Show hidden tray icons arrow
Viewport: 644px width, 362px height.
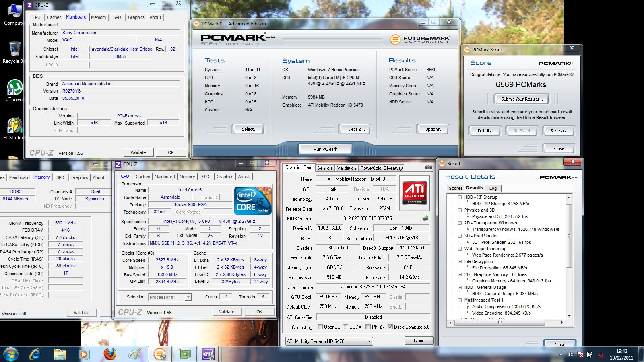click(x=561, y=354)
